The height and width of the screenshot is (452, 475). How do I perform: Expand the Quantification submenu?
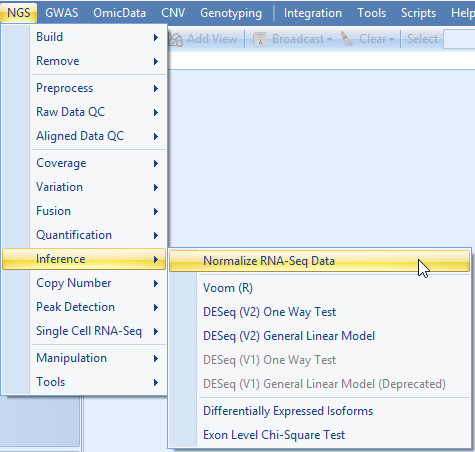84,235
